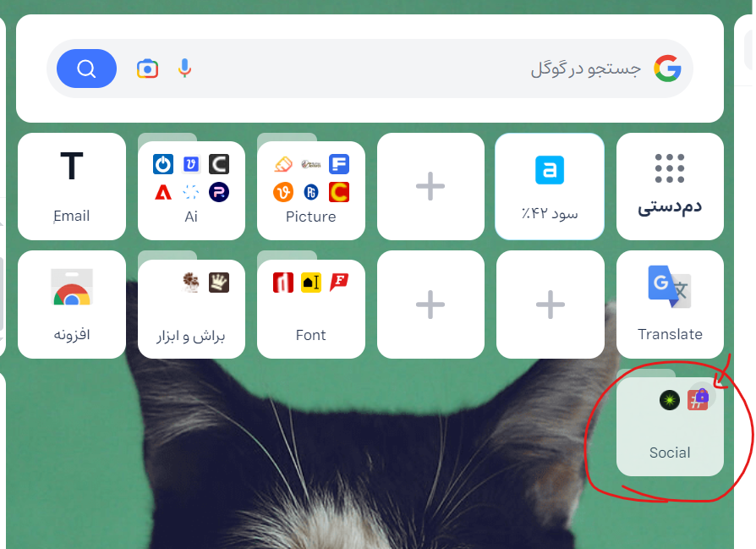Start voice search with microphone icon
This screenshot has width=756, height=549.
pos(184,69)
